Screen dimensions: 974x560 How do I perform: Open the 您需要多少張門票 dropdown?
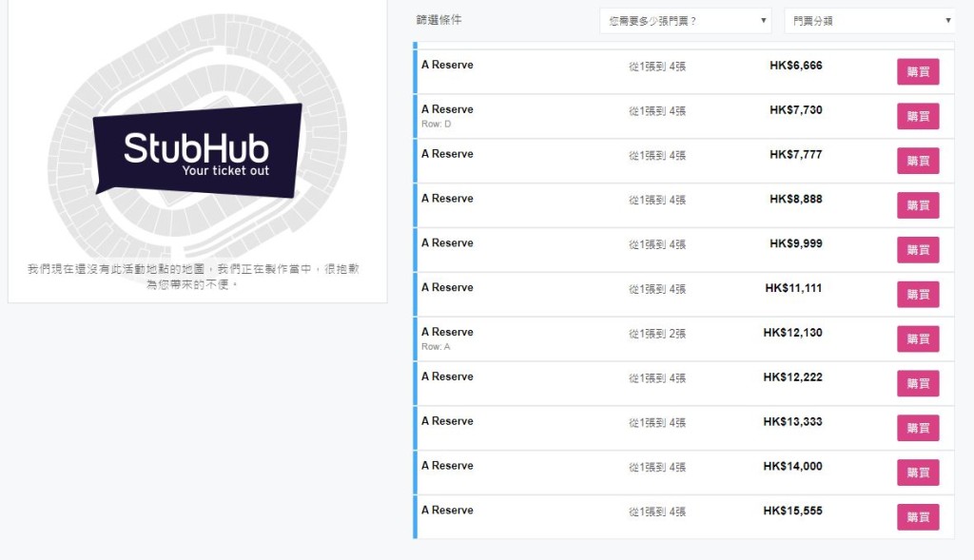pos(683,19)
